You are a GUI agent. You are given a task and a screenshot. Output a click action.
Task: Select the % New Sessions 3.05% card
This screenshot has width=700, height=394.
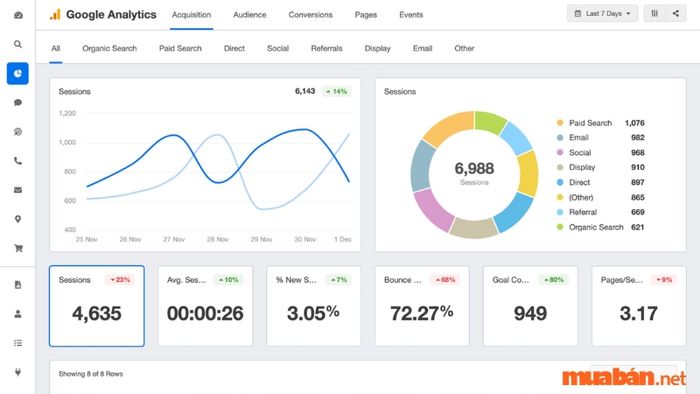[x=313, y=306]
